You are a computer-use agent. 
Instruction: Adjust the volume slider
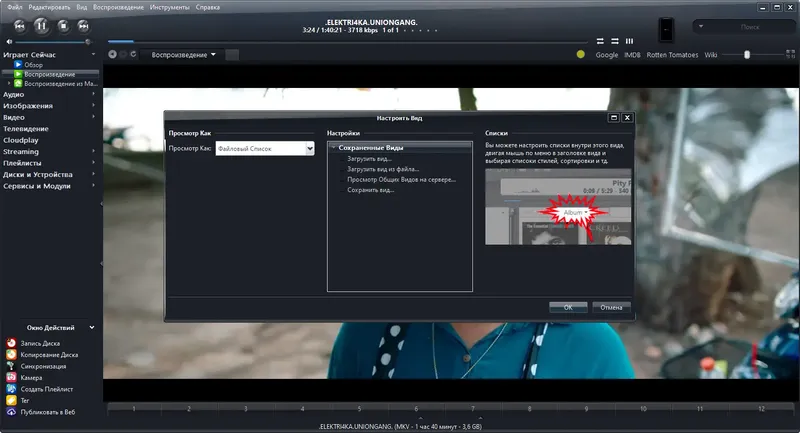(x=53, y=42)
